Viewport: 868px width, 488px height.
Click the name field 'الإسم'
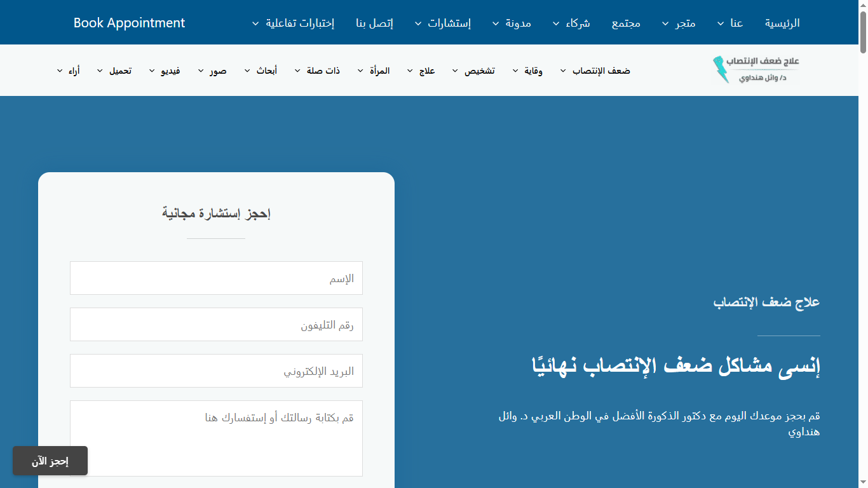216,278
